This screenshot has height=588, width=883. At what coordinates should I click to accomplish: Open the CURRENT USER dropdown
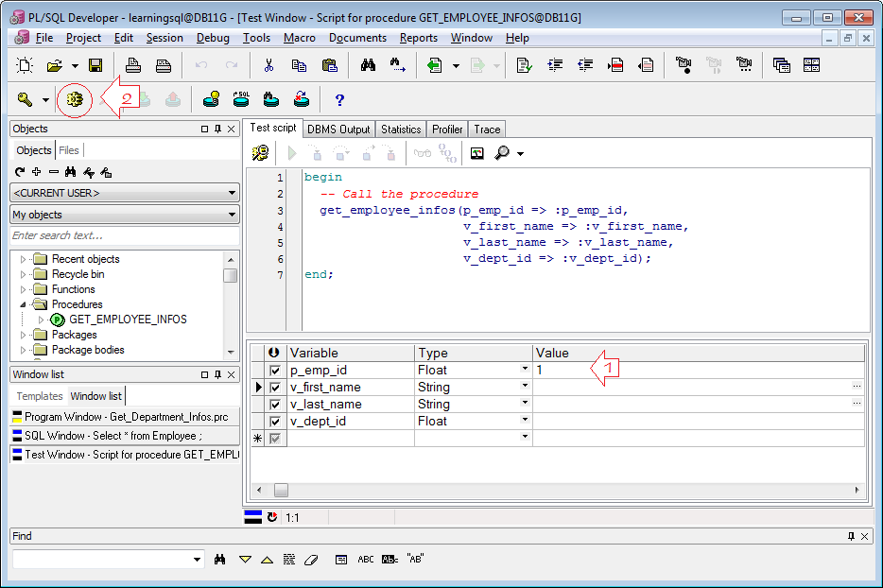pyautogui.click(x=232, y=193)
